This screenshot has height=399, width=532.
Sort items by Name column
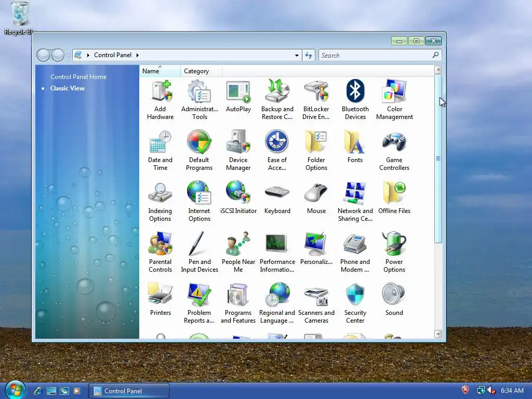tap(160, 71)
